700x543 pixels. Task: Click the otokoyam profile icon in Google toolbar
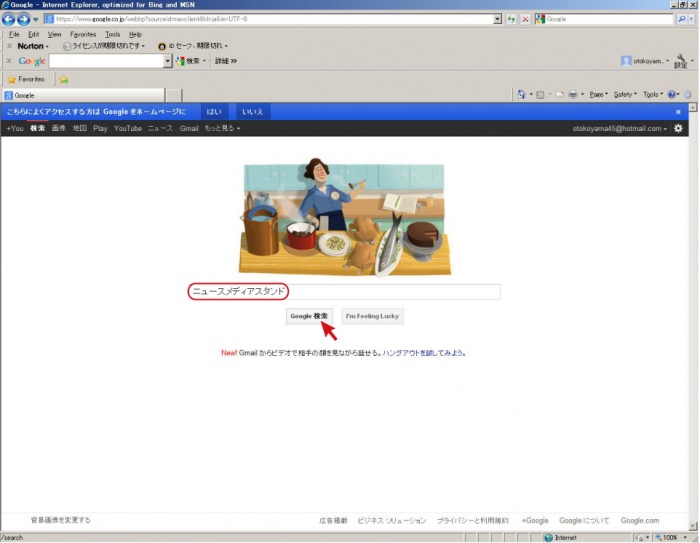pyautogui.click(x=626, y=61)
